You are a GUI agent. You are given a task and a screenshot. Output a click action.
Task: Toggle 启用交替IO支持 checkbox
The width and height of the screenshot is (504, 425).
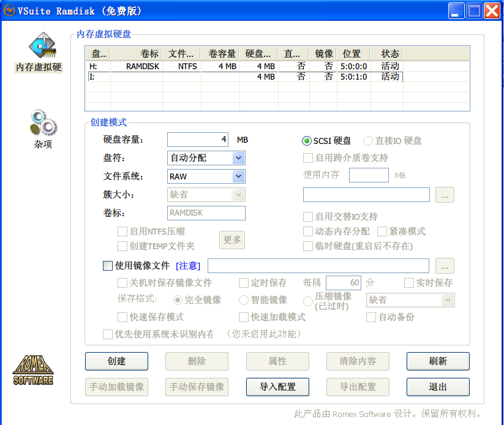308,217
